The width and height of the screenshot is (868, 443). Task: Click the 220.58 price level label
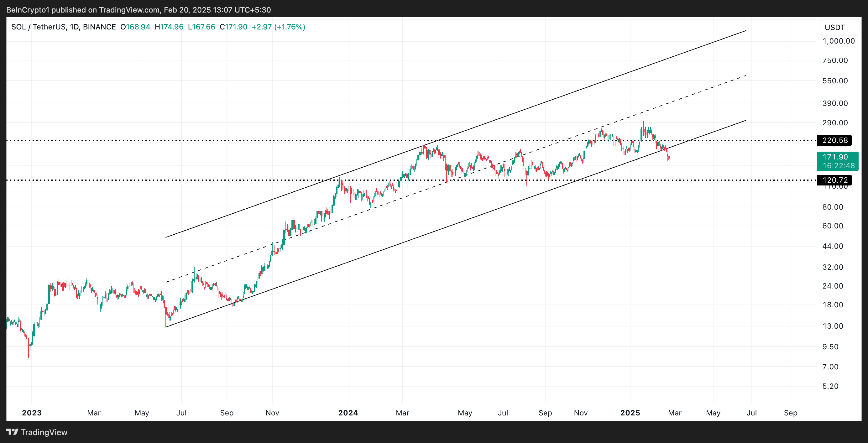point(835,140)
